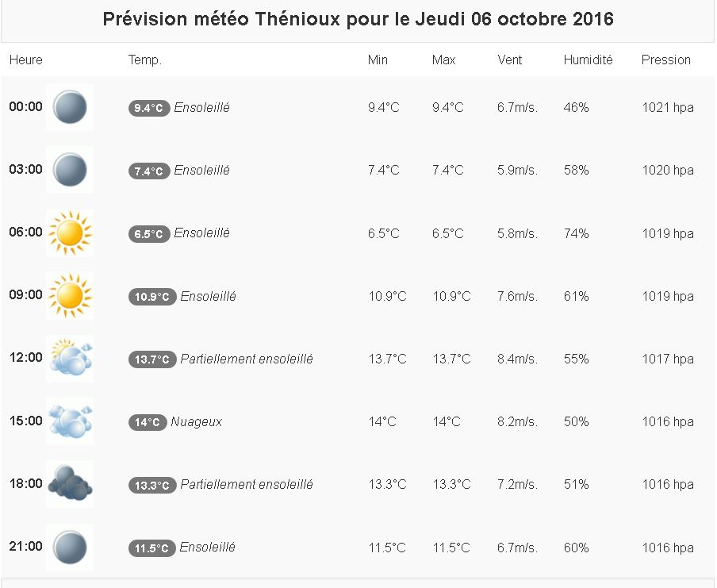
Task: Click the 00:00 clear night weather icon
Action: click(70, 107)
